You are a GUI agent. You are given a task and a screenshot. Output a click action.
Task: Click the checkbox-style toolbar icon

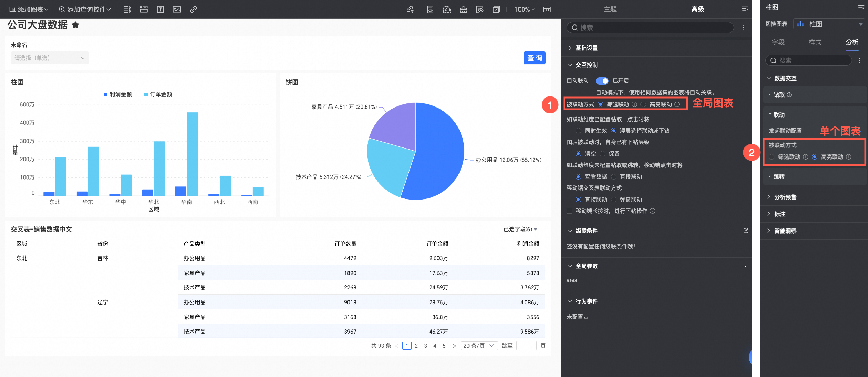click(496, 10)
